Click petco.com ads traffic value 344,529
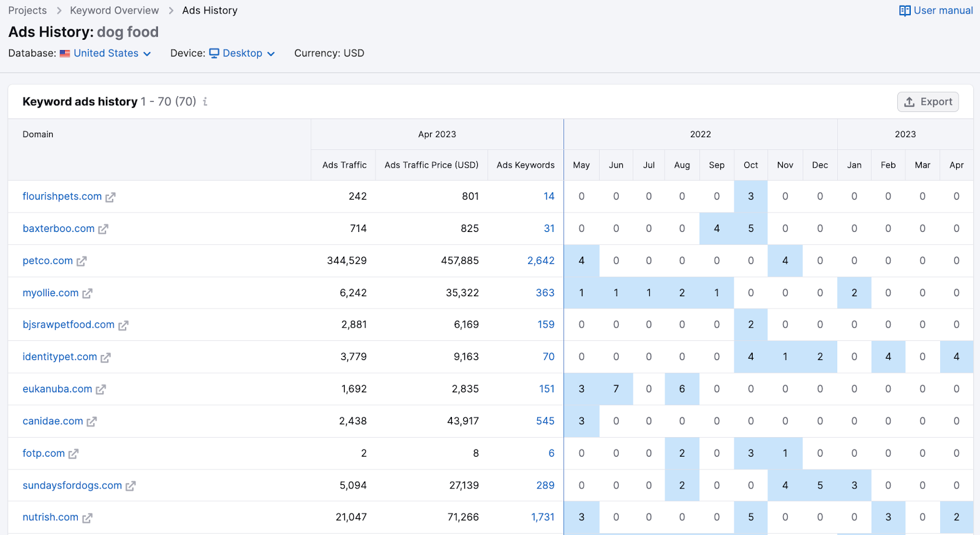Viewport: 980px width, 535px height. (x=347, y=261)
